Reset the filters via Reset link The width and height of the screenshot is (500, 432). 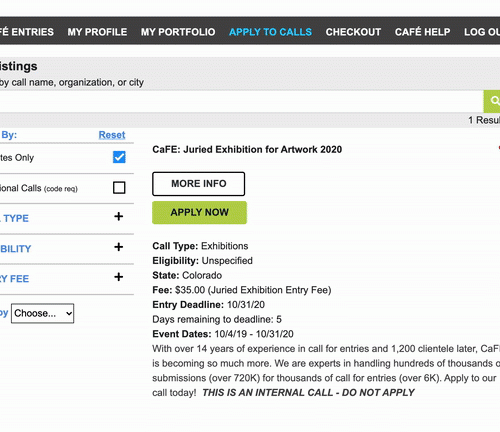click(x=112, y=135)
